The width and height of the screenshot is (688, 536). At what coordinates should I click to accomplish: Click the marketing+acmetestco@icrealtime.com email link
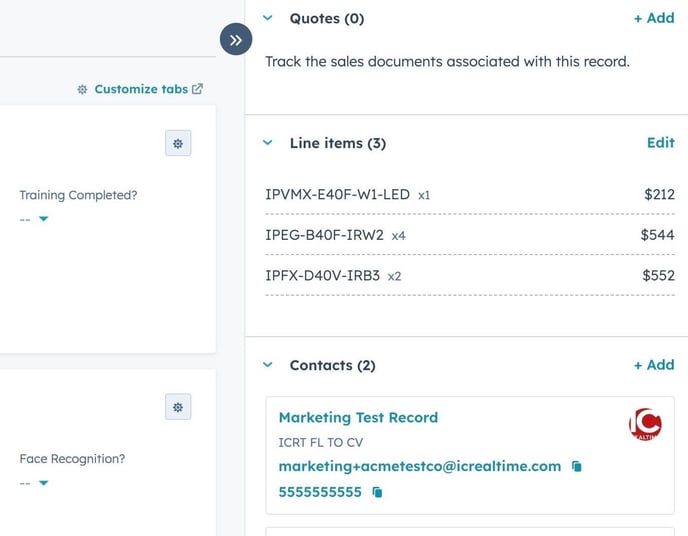pyautogui.click(x=419, y=466)
